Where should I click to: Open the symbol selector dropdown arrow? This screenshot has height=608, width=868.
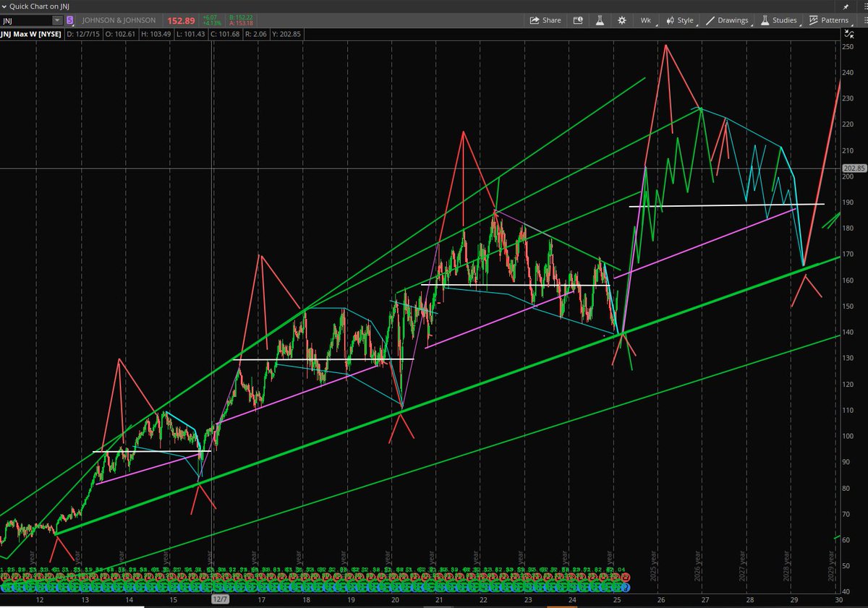[57, 20]
